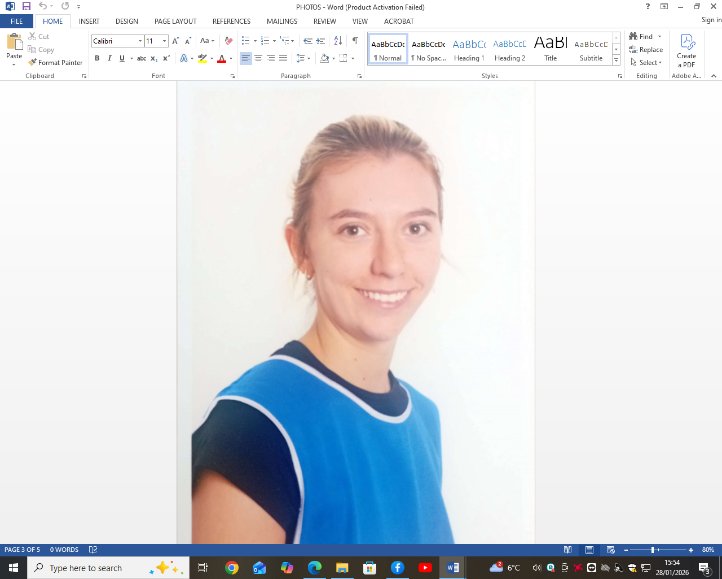Save the document from Quick Access toolbar
Image resolution: width=722 pixels, height=579 pixels.
tap(26, 6)
